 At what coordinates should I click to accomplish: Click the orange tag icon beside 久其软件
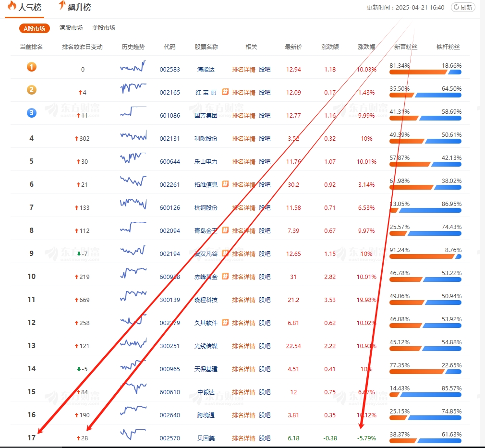click(225, 322)
